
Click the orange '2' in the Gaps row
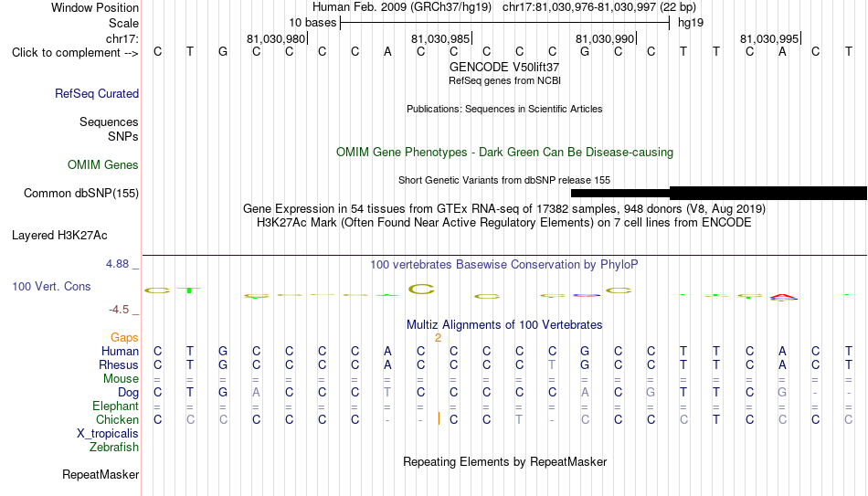click(x=438, y=338)
